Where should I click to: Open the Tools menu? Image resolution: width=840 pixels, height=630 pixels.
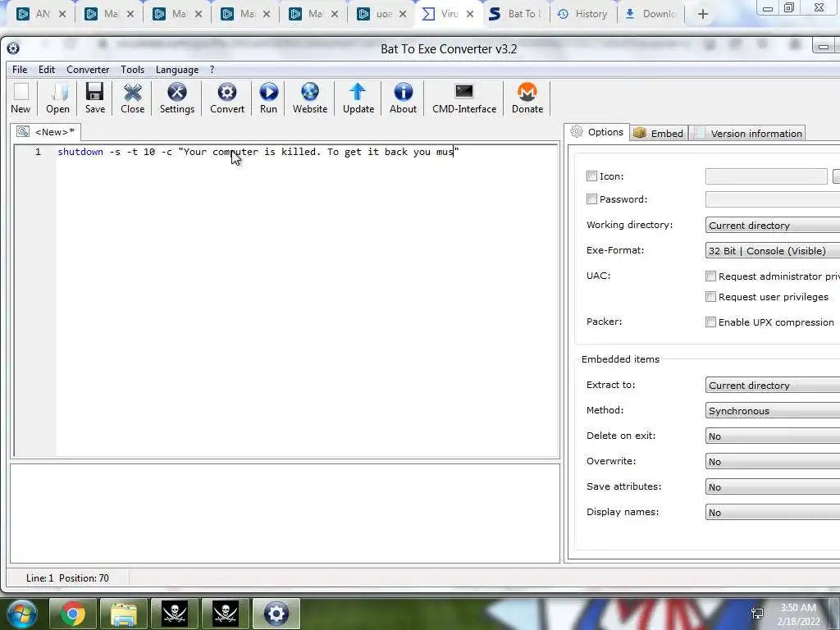point(132,70)
